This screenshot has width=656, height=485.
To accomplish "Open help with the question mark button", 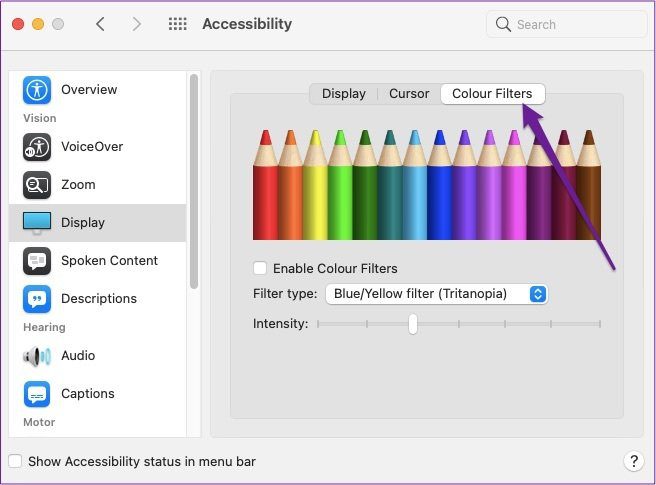I will (x=634, y=461).
